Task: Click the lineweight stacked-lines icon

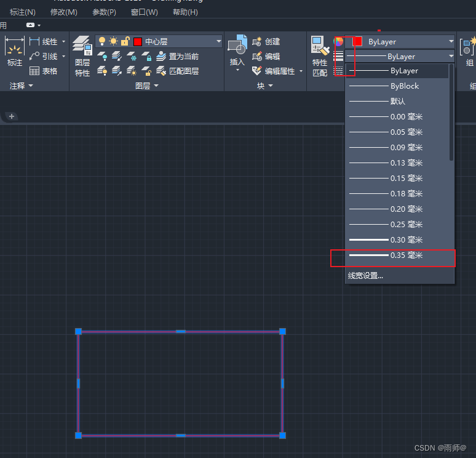Action: [x=338, y=56]
